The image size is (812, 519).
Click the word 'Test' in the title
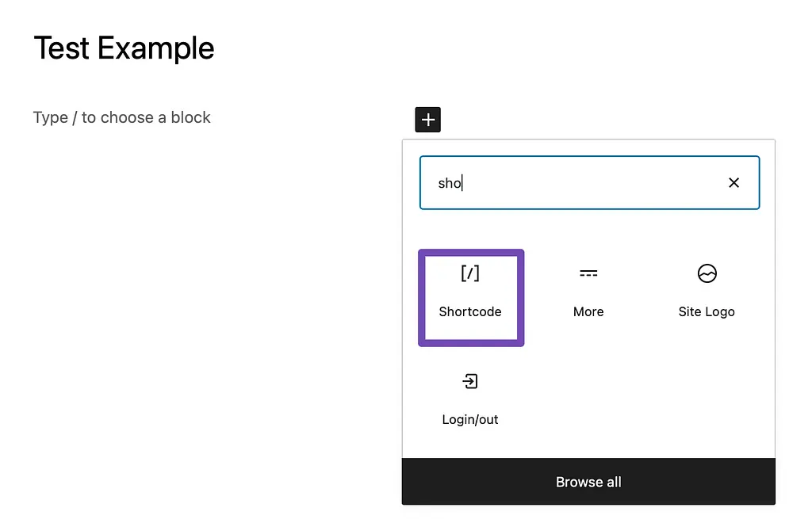point(61,48)
